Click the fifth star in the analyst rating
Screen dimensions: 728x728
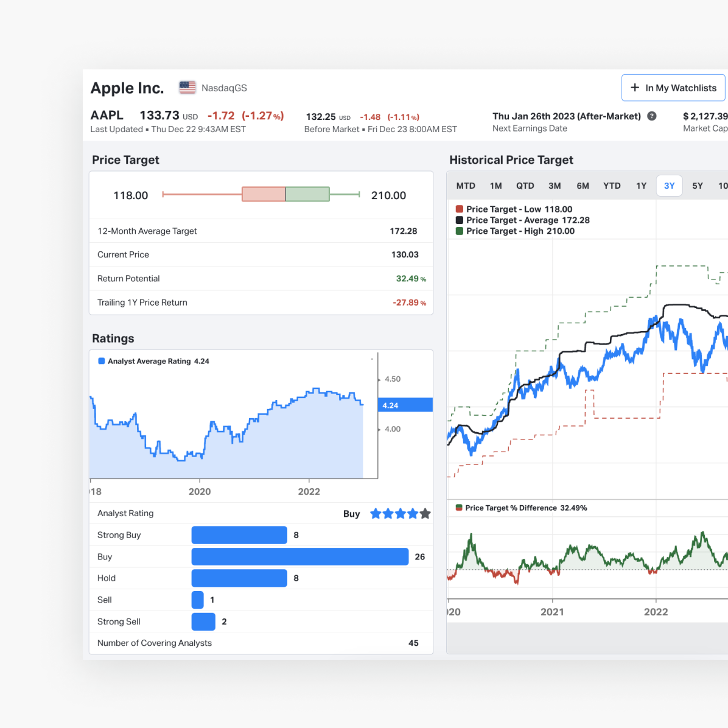pyautogui.click(x=425, y=513)
